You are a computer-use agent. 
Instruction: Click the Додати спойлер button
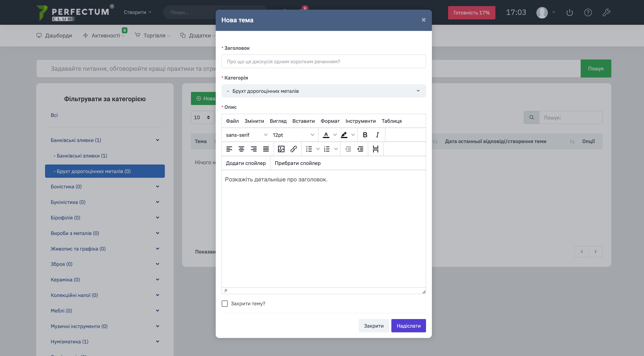click(x=245, y=163)
